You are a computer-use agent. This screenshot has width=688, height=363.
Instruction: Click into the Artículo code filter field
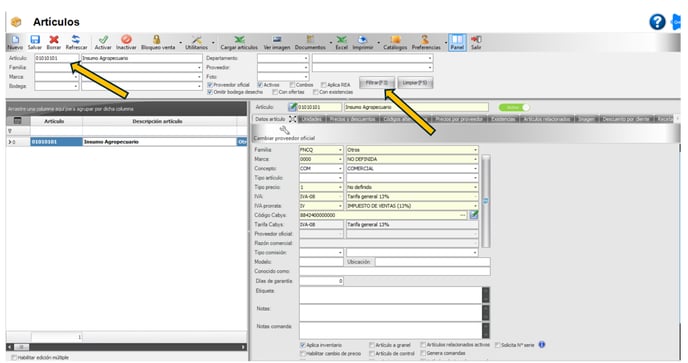click(x=56, y=58)
